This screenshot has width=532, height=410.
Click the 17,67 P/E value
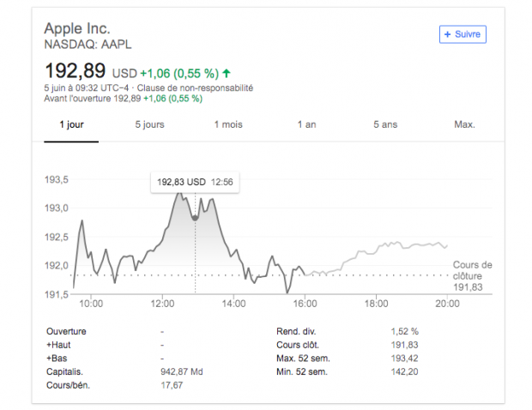click(172, 386)
